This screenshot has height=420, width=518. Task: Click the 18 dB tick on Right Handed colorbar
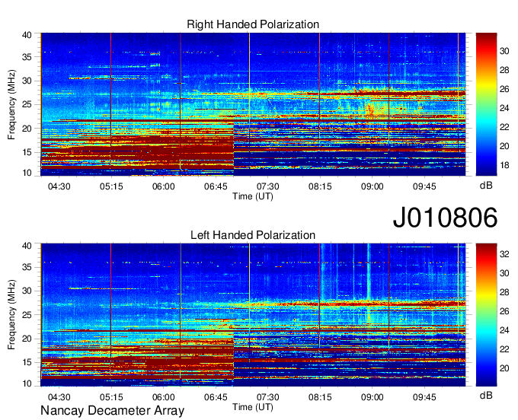tap(504, 165)
